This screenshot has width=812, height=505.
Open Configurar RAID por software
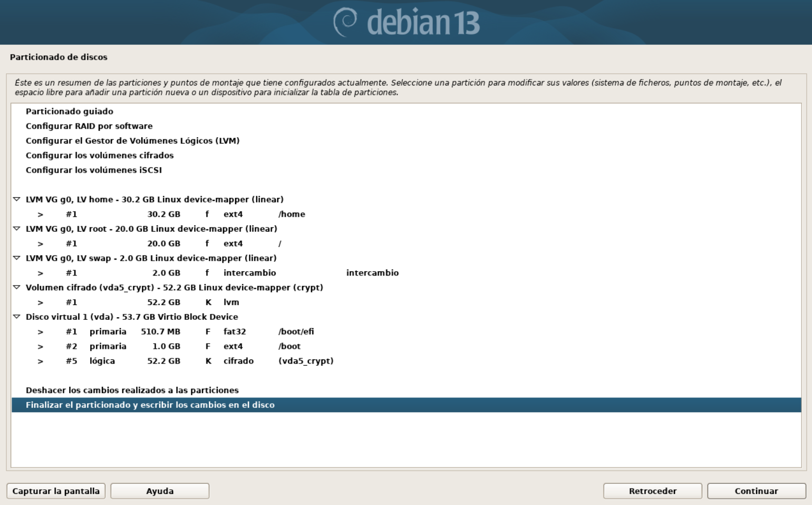click(x=89, y=126)
